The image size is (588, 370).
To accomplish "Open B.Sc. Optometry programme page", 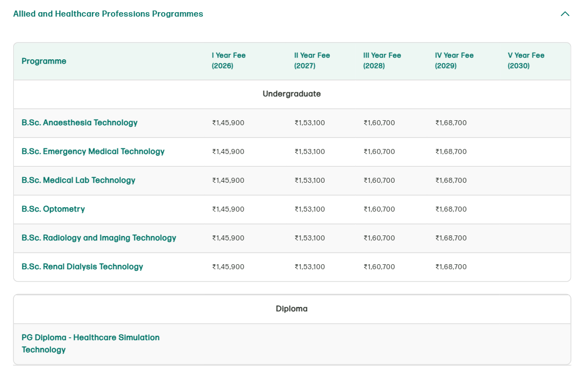I will pos(53,209).
